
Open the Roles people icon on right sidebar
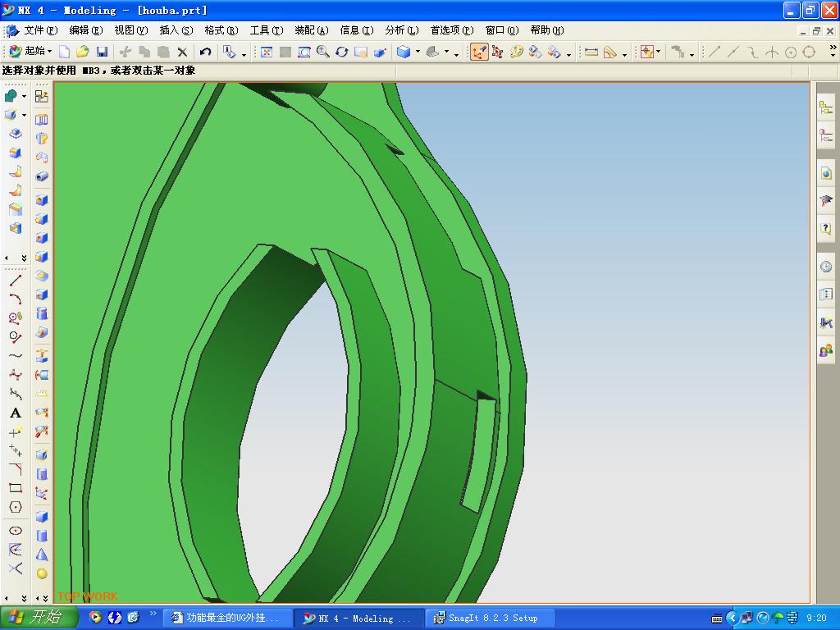[826, 351]
